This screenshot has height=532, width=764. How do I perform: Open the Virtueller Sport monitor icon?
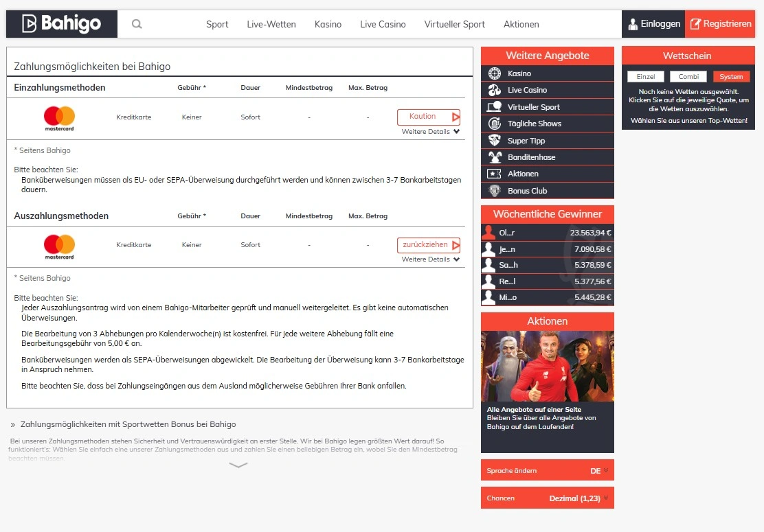point(495,106)
